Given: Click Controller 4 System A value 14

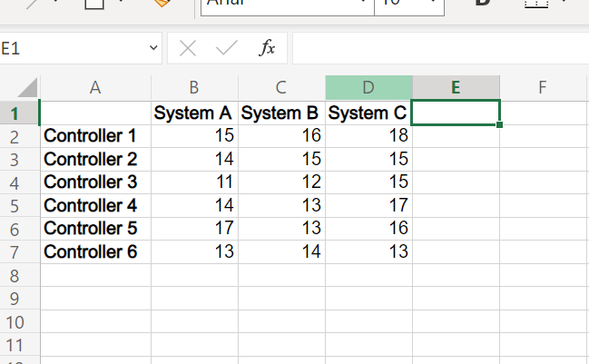Looking at the screenshot, I should click(194, 206).
